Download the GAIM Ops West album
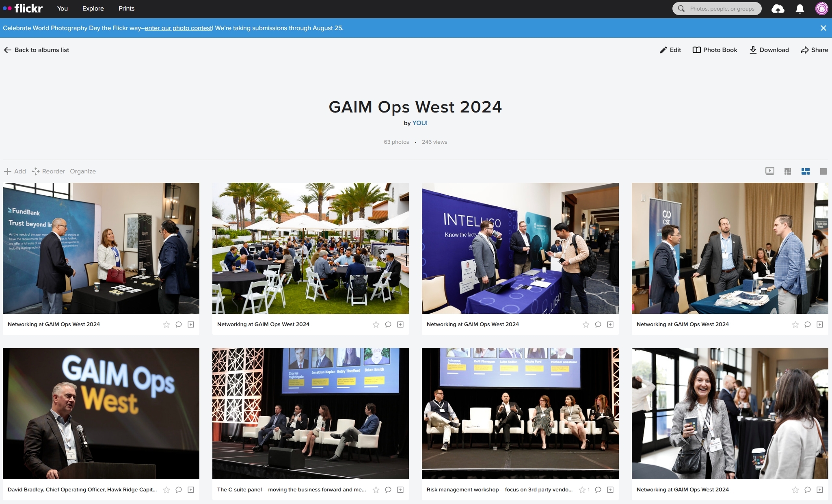The height and width of the screenshot is (504, 832). coord(769,50)
